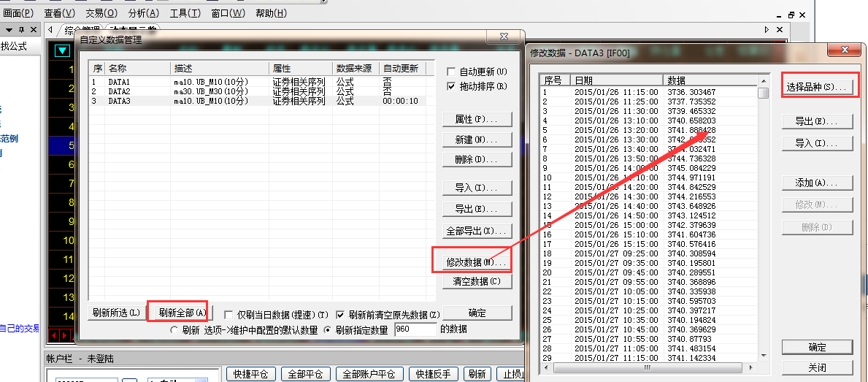Viewport: 868px width, 382px height.
Task: Click the tab scroll-right arrow icon
Action: (767, 29)
